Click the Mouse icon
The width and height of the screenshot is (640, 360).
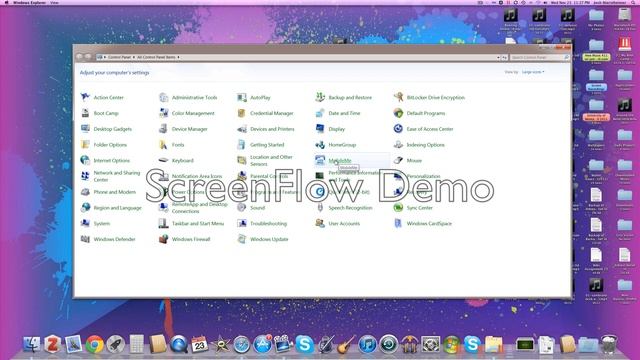(398, 160)
